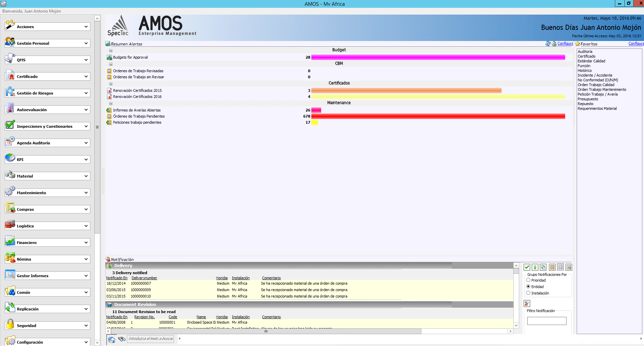Expand the Mantenimiento menu
Image resolution: width=644 pixels, height=346 pixels.
pos(47,192)
